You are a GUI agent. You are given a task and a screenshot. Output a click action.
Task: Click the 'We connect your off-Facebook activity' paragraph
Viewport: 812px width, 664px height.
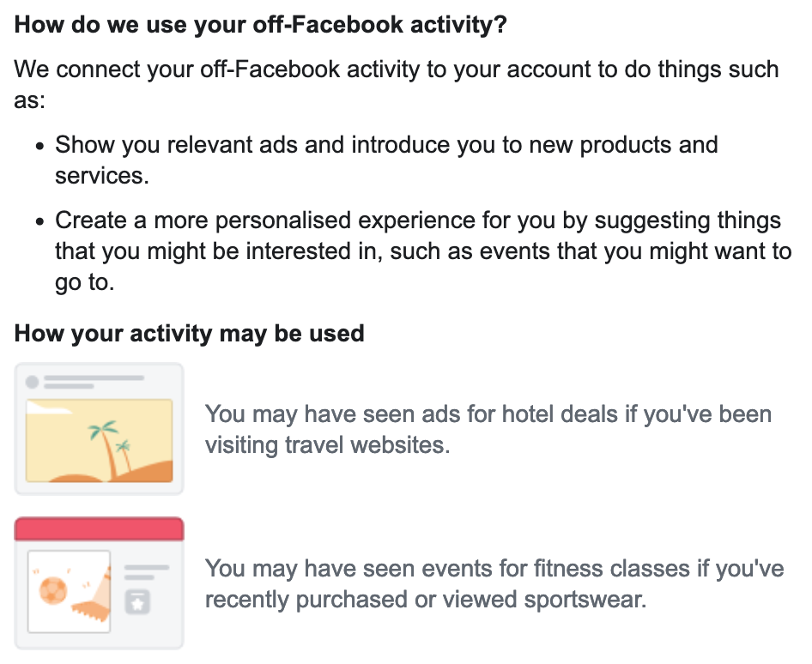(397, 84)
